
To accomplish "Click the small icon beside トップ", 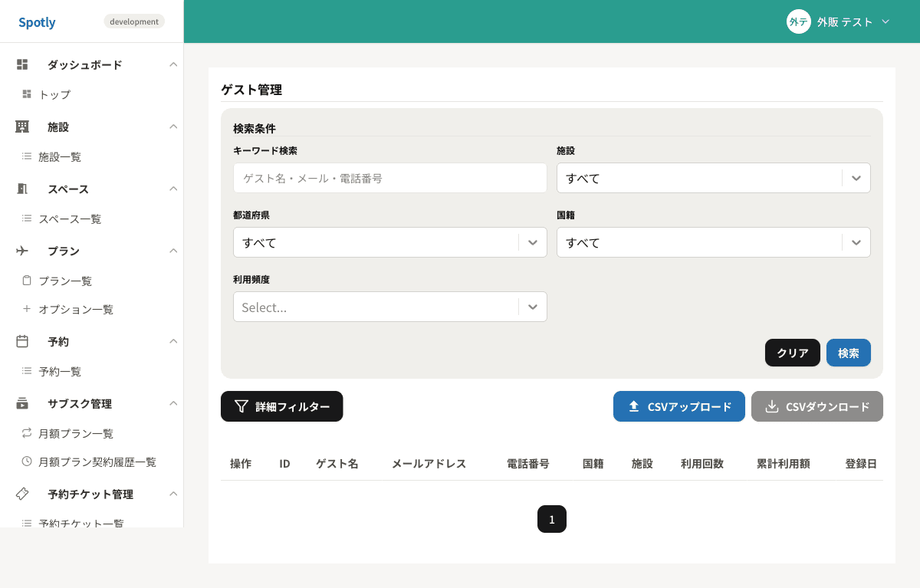I will (x=27, y=94).
